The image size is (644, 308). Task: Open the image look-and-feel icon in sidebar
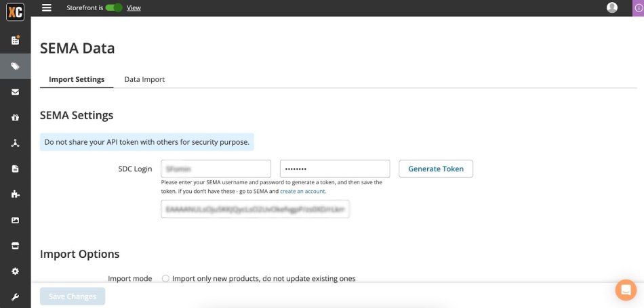tap(15, 220)
